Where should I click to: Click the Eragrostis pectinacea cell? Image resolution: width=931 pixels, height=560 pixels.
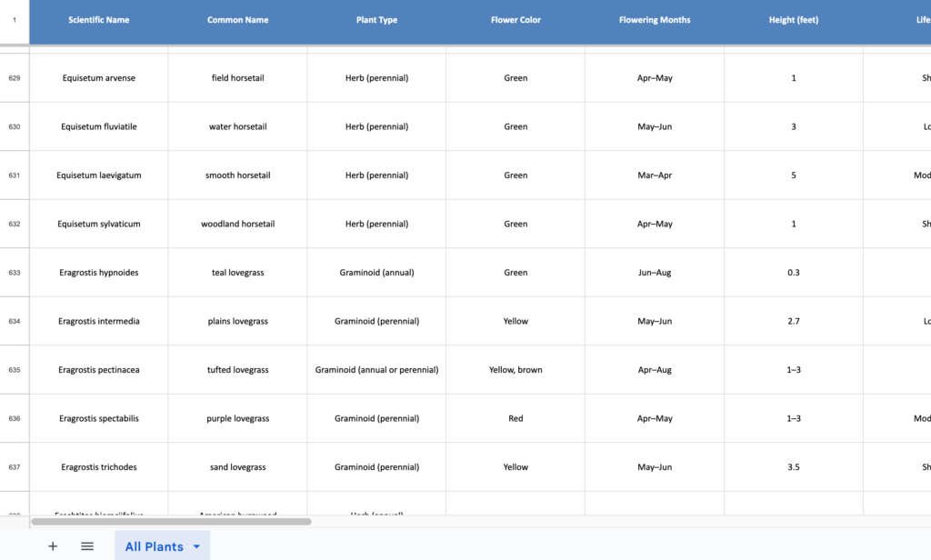click(98, 370)
